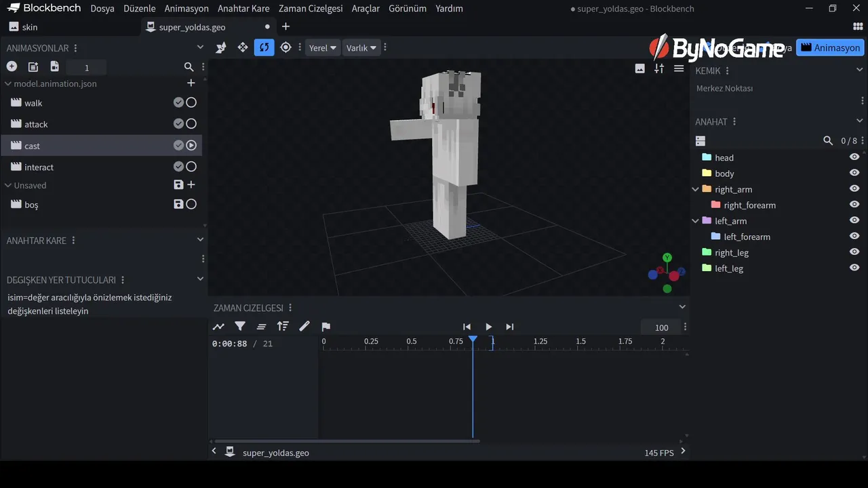Select the move tool icon
Image resolution: width=868 pixels, height=488 pixels.
[x=242, y=47]
